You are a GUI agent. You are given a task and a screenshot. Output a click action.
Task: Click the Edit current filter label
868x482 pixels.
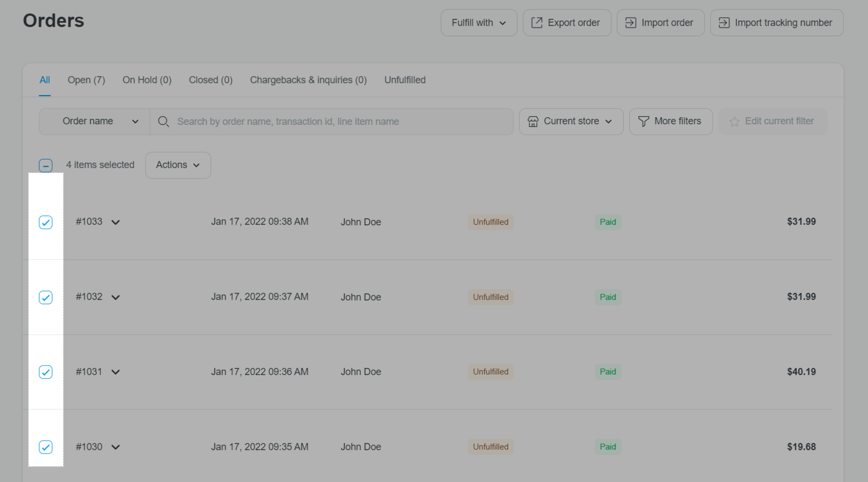point(779,121)
